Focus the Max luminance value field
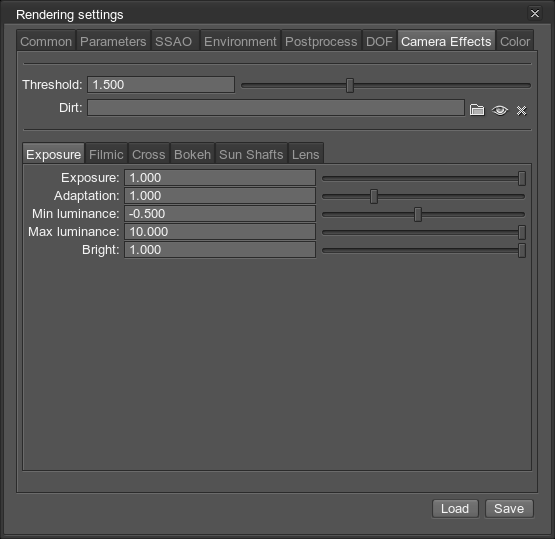This screenshot has width=555, height=539. [220, 232]
